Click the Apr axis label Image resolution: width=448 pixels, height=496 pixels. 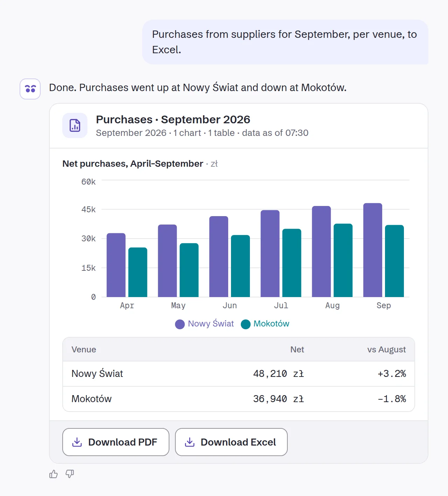click(x=127, y=305)
